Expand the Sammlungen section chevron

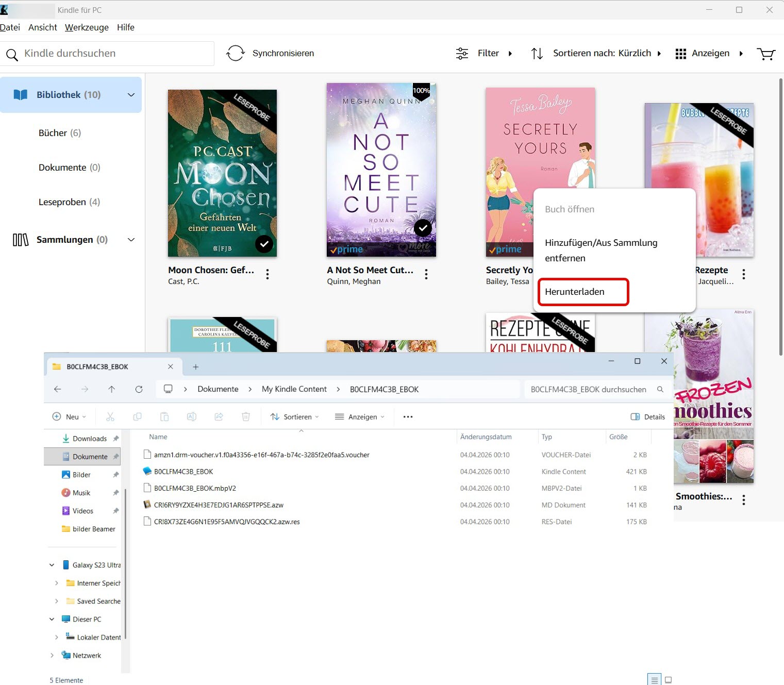click(131, 240)
